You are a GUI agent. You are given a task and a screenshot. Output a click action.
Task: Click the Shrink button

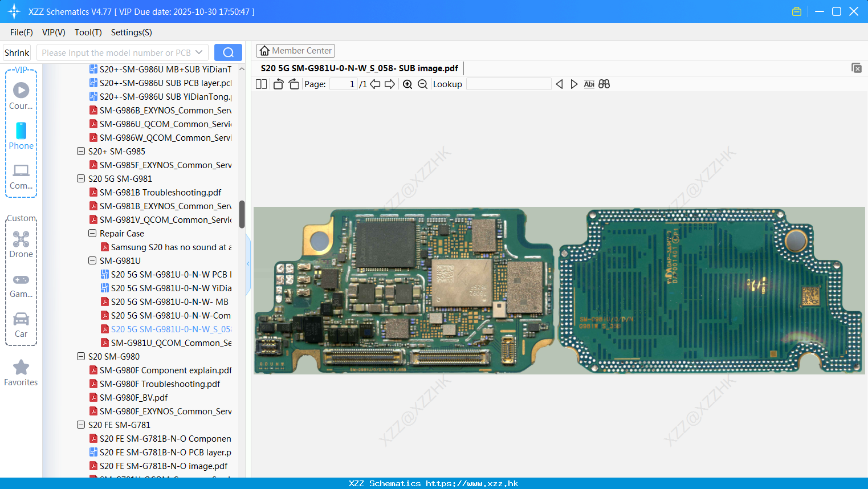click(x=17, y=52)
